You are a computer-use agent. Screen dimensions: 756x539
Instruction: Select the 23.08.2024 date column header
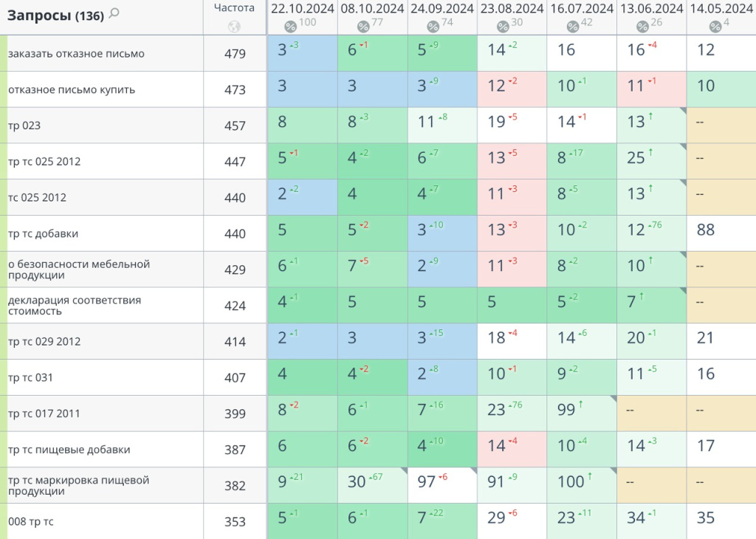[512, 9]
